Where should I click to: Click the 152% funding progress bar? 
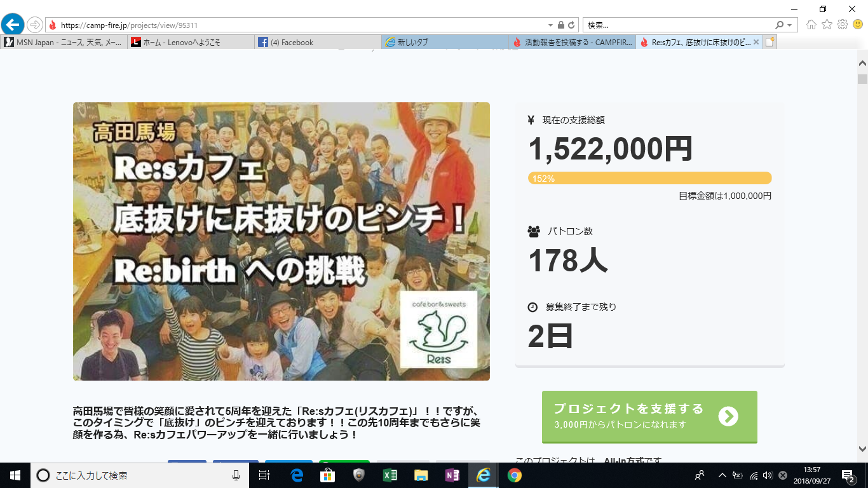pos(649,179)
